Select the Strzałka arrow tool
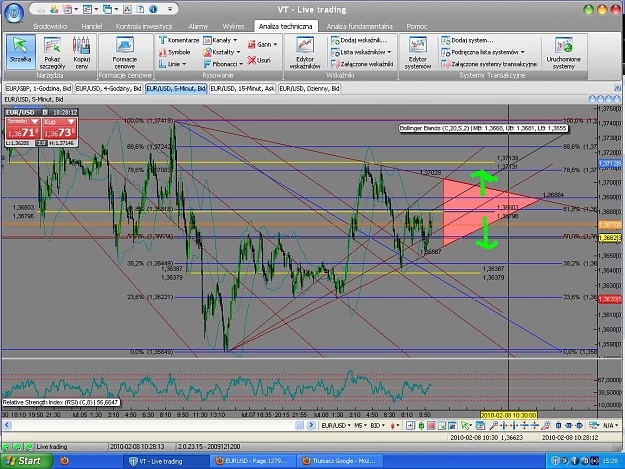Viewport: 625px width, 469px height. point(20,52)
